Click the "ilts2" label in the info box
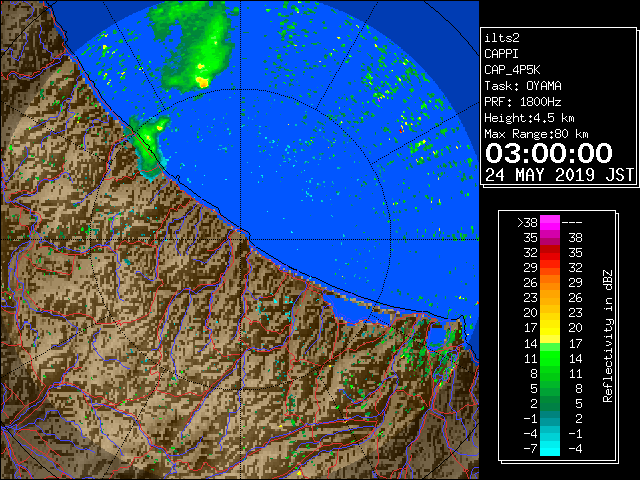 502,38
